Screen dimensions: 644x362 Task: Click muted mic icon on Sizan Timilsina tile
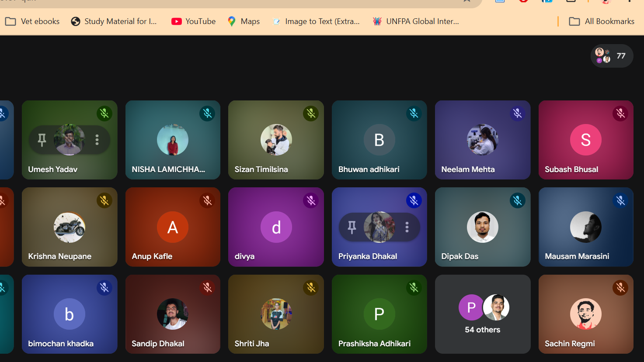[311, 114]
